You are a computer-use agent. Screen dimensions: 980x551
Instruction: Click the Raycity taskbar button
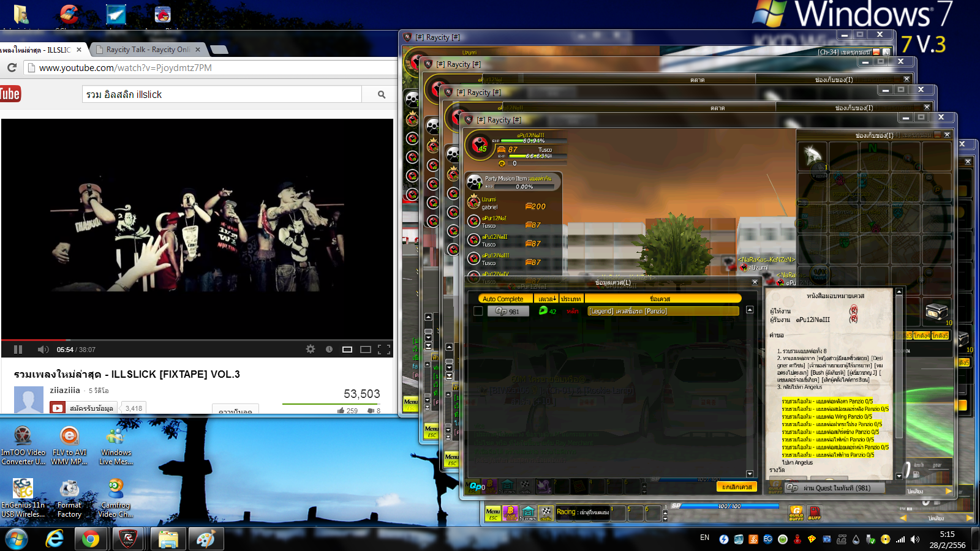tap(128, 539)
